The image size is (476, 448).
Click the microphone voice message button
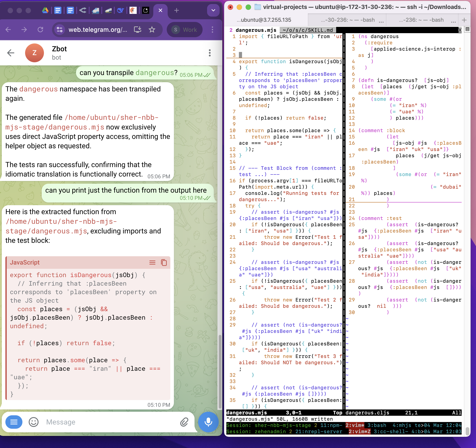pyautogui.click(x=208, y=422)
